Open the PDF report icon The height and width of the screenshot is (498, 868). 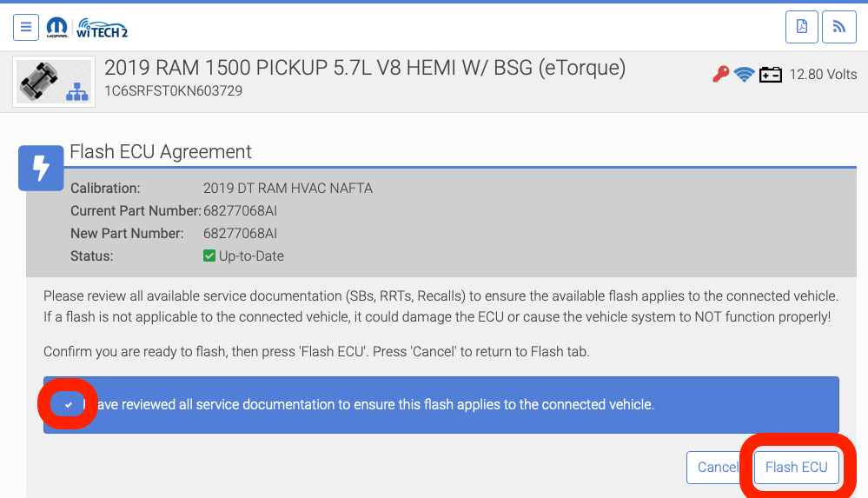[x=801, y=27]
